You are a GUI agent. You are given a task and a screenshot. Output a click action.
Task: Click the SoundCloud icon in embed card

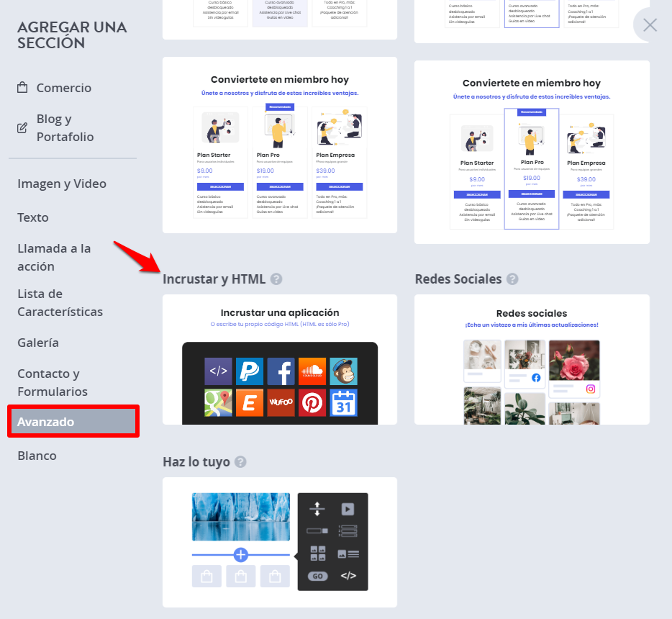312,371
